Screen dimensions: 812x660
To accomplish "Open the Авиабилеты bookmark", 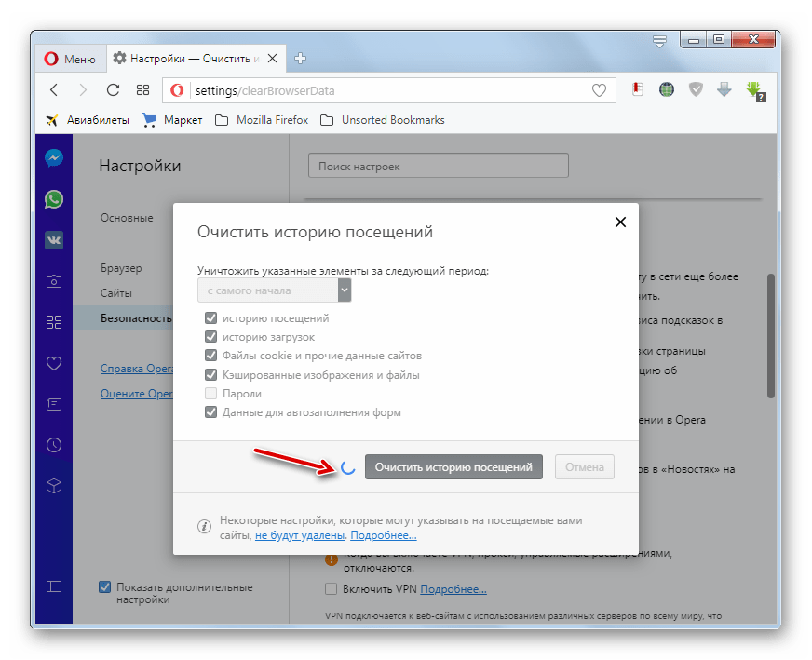I will click(x=88, y=120).
